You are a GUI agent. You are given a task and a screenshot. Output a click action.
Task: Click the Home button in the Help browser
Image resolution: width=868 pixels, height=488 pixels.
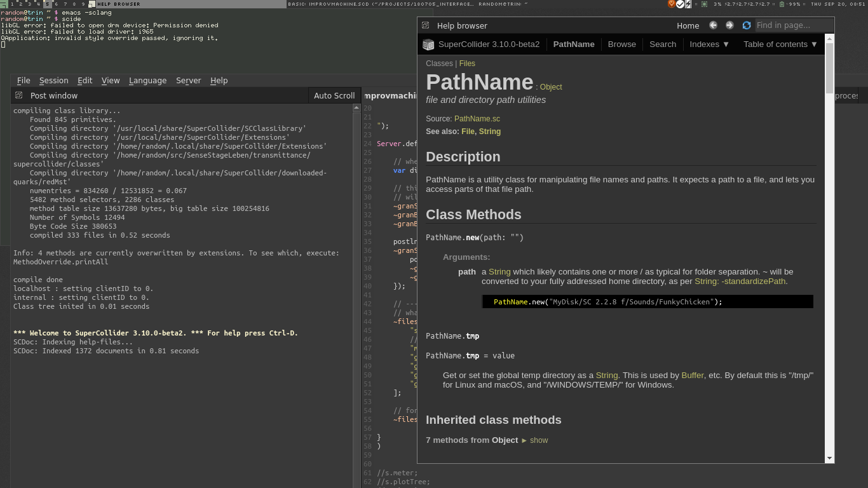[688, 25]
